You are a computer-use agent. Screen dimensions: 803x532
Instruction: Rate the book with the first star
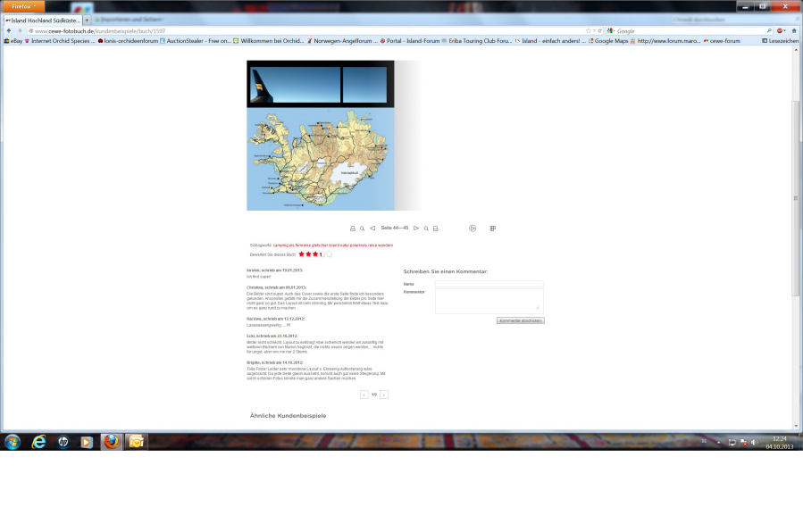point(302,254)
